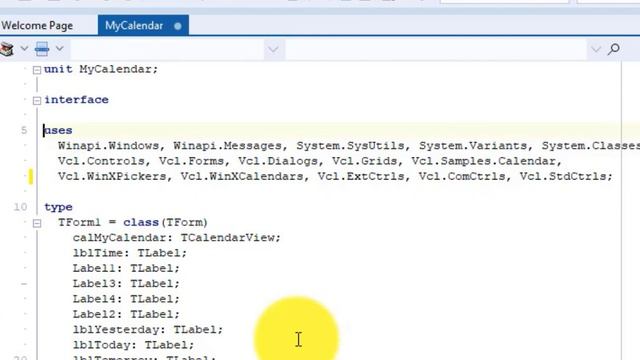The height and width of the screenshot is (360, 640).
Task: Click 'Vcl.WinXCalendars' in the uses clause
Action: [242, 176]
